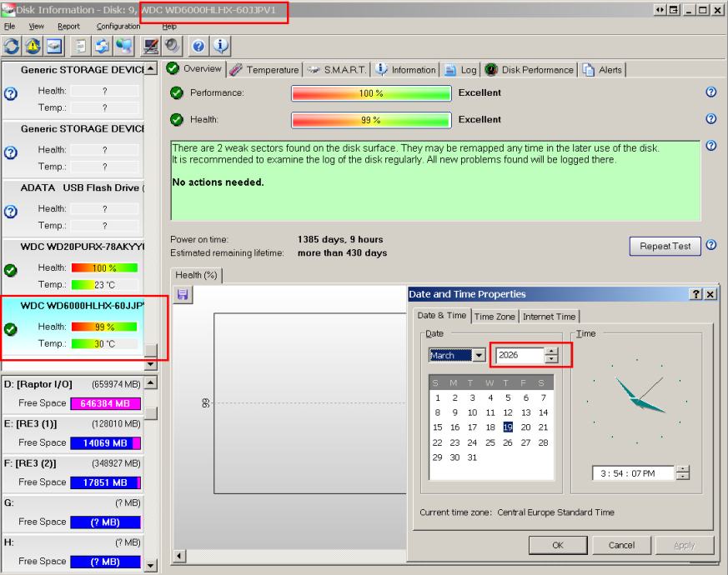Select the Overview tab
This screenshot has width=728, height=575.
pyautogui.click(x=194, y=68)
